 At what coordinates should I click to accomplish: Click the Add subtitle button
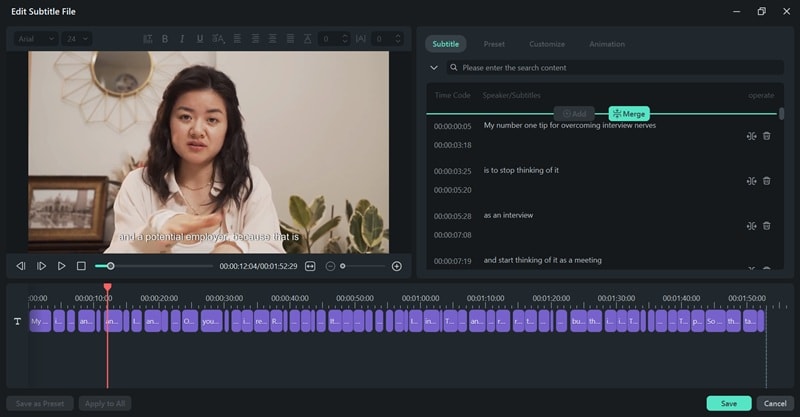(574, 114)
